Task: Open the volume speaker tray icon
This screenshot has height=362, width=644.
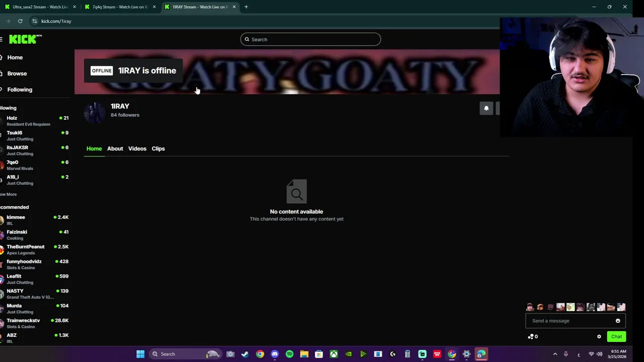Action: [599, 354]
